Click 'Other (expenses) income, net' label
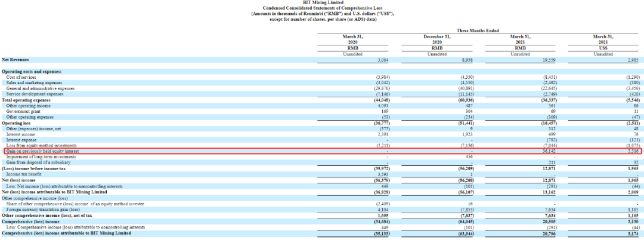This screenshot has height=240, width=644. (x=32, y=128)
